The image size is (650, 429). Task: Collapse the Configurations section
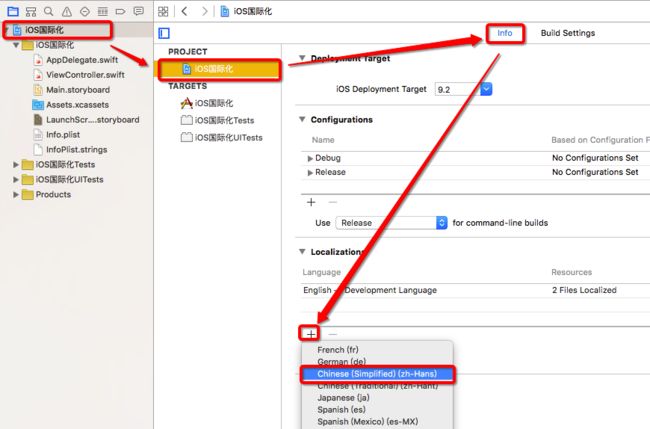[302, 119]
